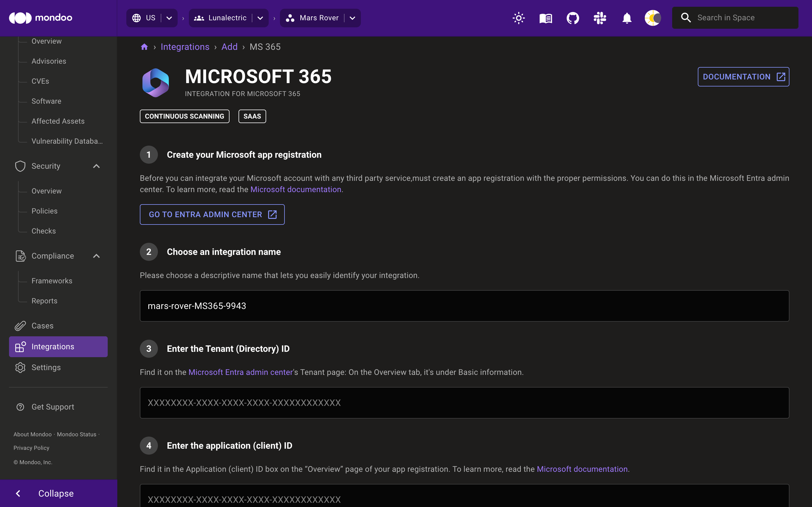Screen dimensions: 812x507
Task: Click Go to Entra Admin Center button
Action: click(212, 214)
